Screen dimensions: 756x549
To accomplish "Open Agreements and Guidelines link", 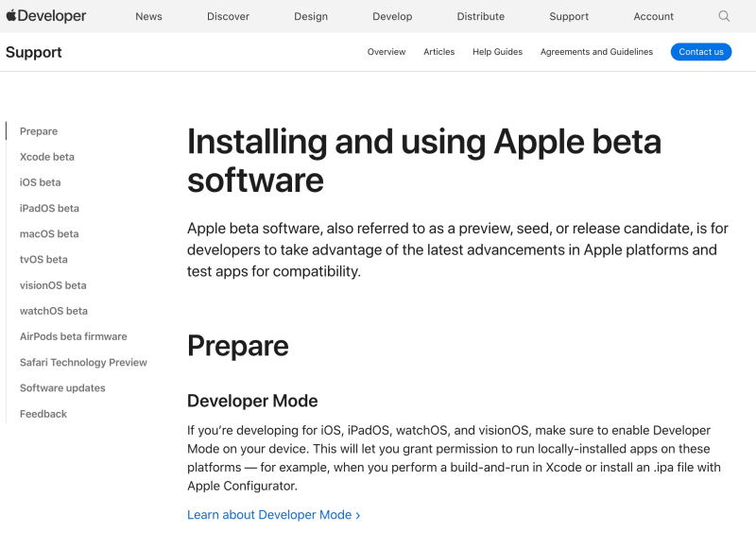I will pyautogui.click(x=596, y=52).
